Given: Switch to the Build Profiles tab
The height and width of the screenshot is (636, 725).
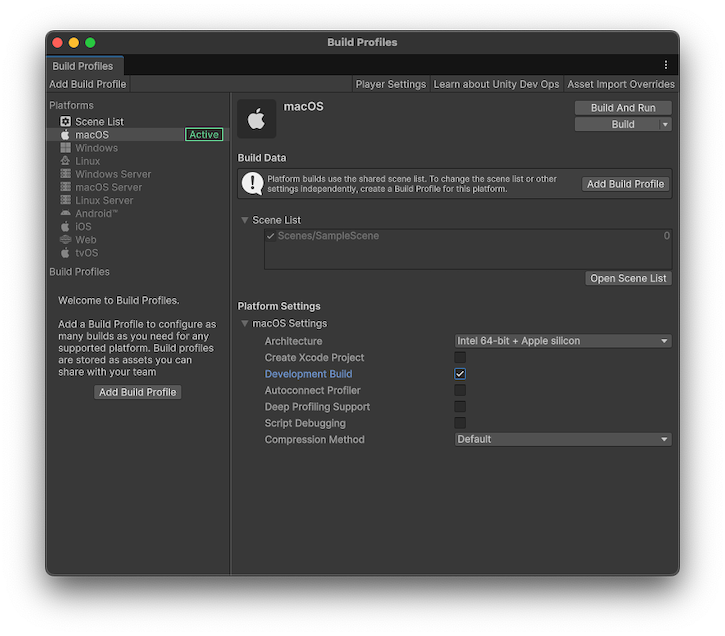Looking at the screenshot, I should 83,66.
